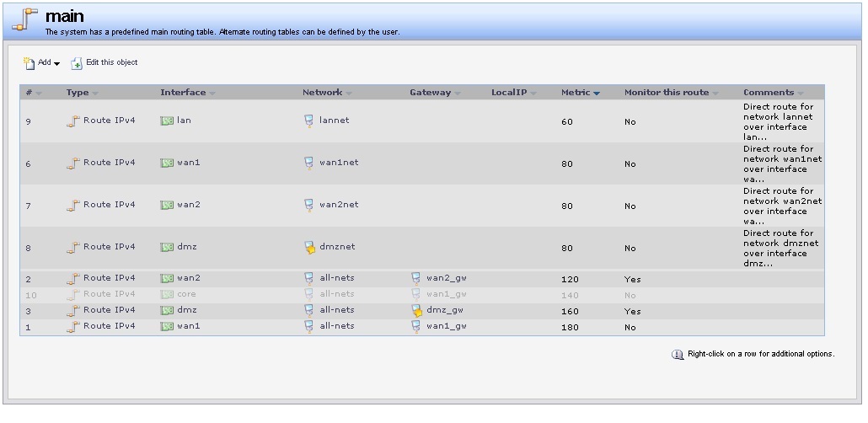Click the wan1net direct route comment
This screenshot has height=423, width=868.
(x=783, y=163)
